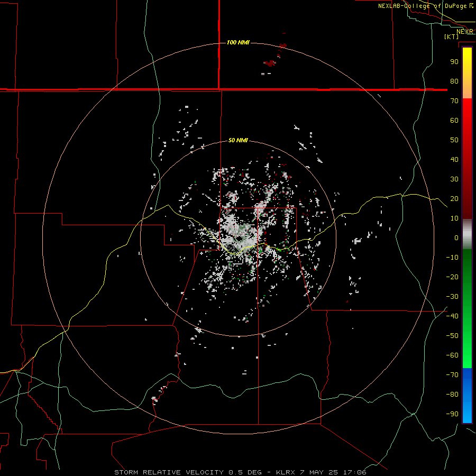Image resolution: width=476 pixels, height=476 pixels.
Task: Select the positive 10 value on velocity scale
Action: pos(454,218)
